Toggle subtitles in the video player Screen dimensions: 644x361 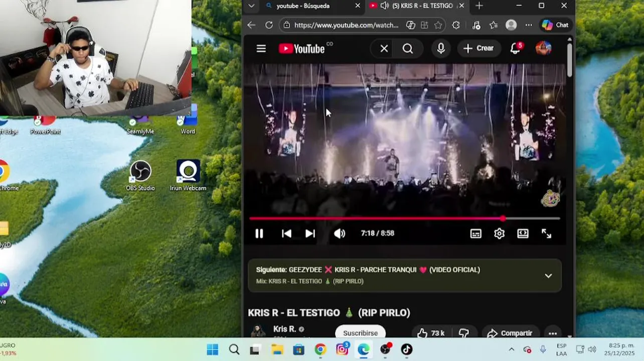(475, 234)
